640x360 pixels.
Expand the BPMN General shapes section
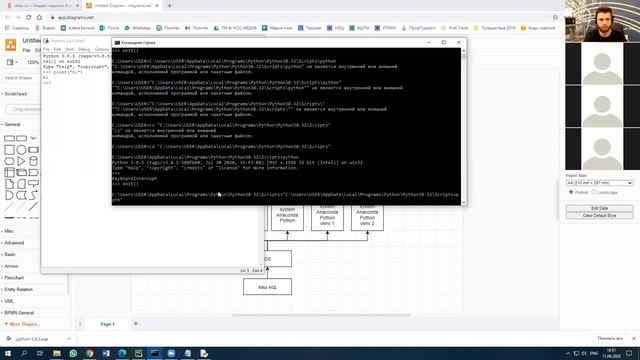[x=20, y=313]
